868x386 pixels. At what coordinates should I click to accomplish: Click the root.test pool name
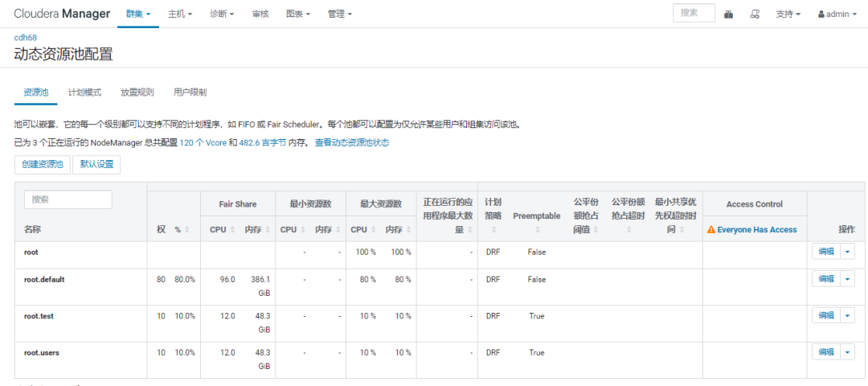coord(39,316)
